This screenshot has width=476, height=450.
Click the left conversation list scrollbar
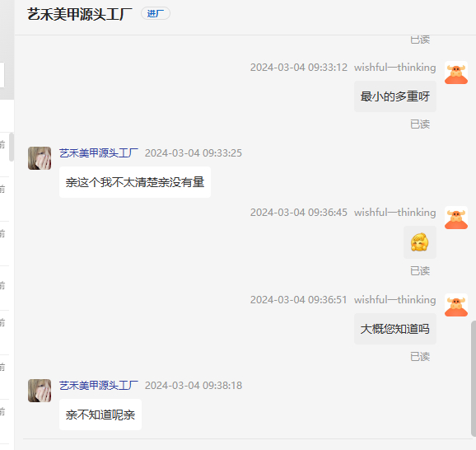pyautogui.click(x=12, y=147)
